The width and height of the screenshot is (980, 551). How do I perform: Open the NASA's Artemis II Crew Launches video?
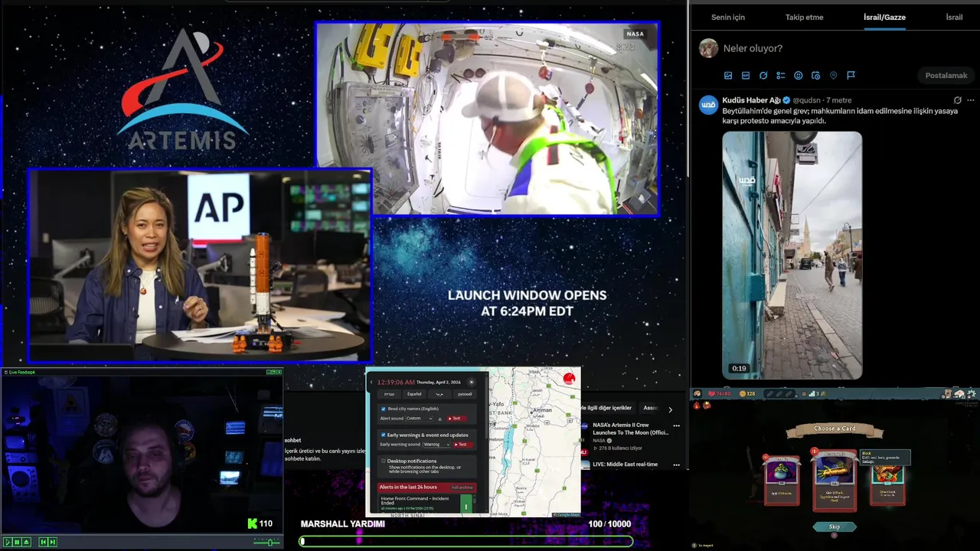point(631,429)
